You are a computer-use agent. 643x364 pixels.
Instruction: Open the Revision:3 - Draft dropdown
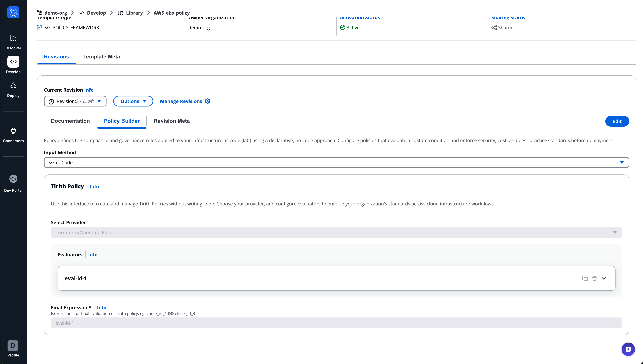click(x=75, y=101)
